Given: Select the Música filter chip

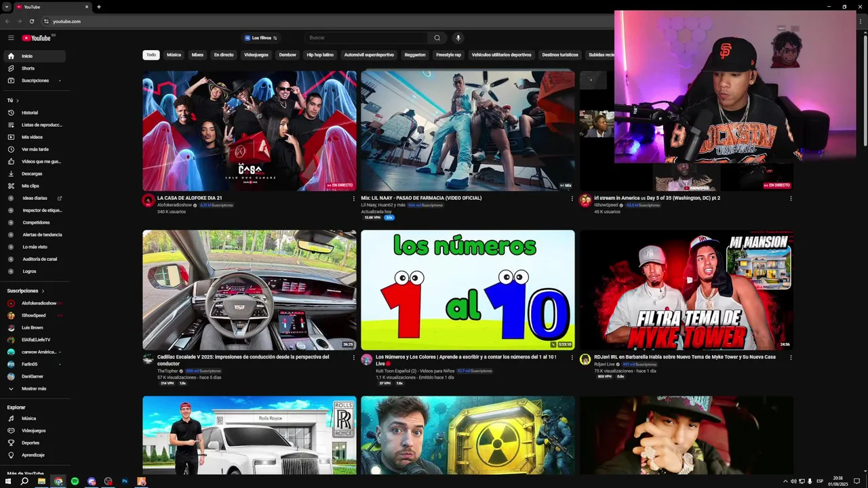Looking at the screenshot, I should (x=174, y=55).
